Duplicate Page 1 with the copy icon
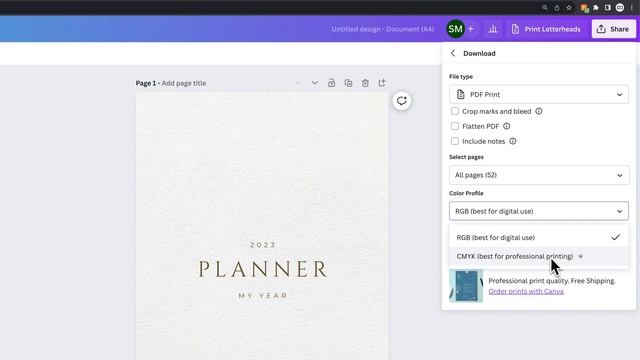 pyautogui.click(x=348, y=83)
